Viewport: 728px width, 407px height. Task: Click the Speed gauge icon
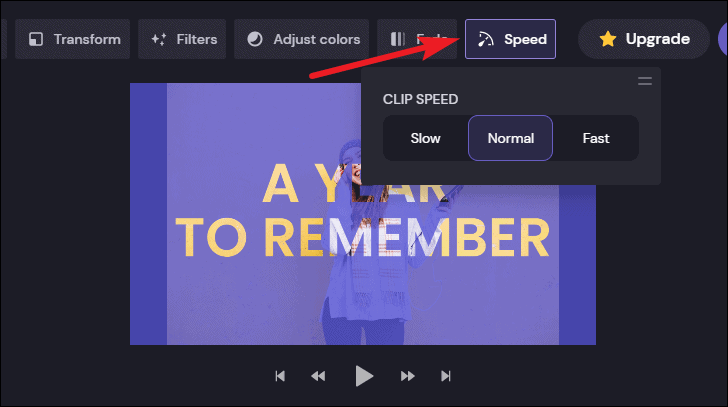pyautogui.click(x=486, y=39)
